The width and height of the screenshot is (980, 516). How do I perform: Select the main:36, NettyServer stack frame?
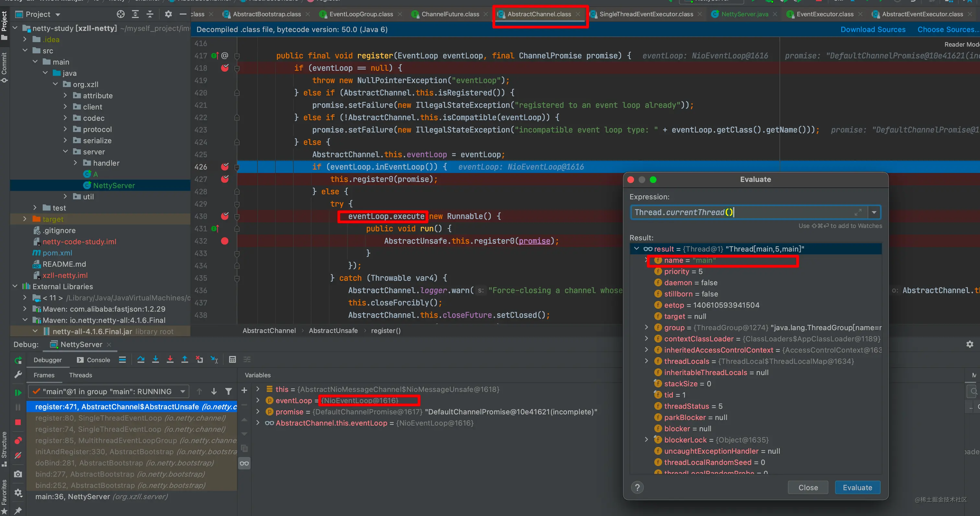131,497
